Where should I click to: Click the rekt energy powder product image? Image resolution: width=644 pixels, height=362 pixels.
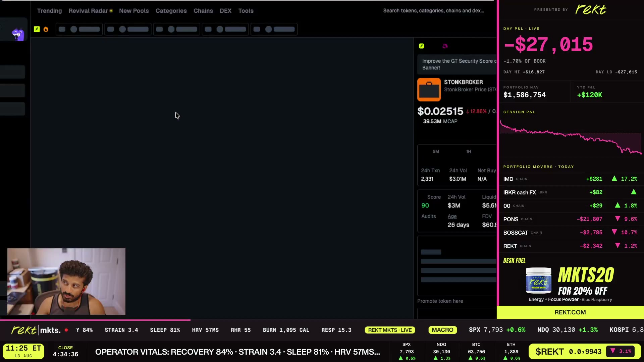click(538, 281)
